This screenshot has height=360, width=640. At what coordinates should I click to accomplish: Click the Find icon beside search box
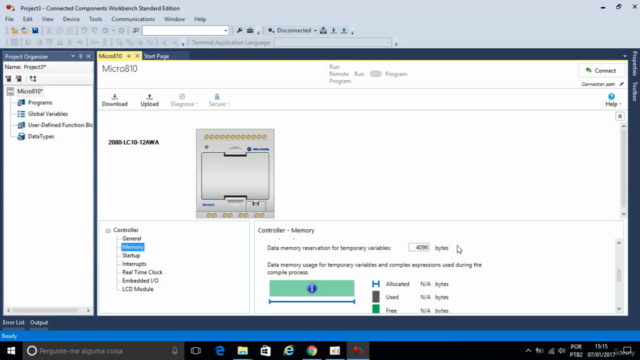point(136,31)
